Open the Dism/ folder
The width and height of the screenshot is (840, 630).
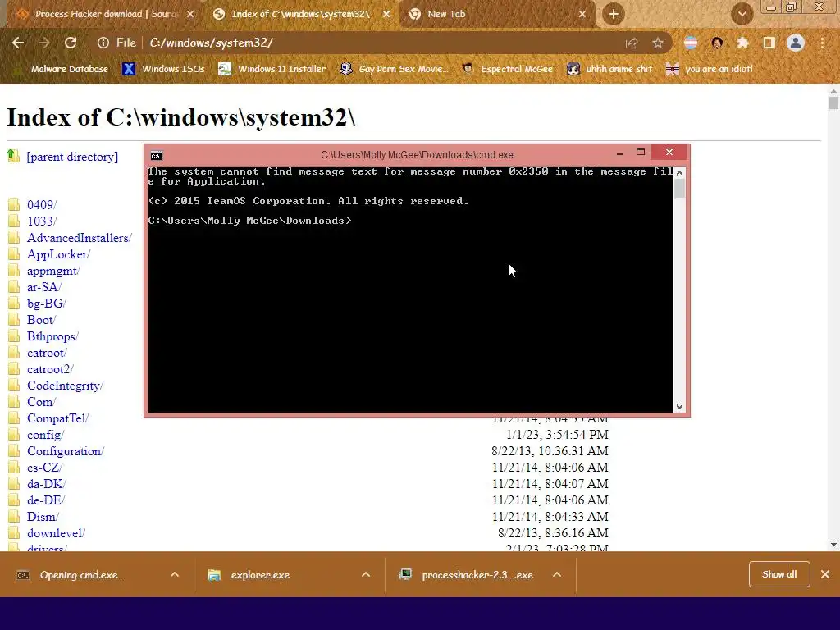[x=43, y=517]
